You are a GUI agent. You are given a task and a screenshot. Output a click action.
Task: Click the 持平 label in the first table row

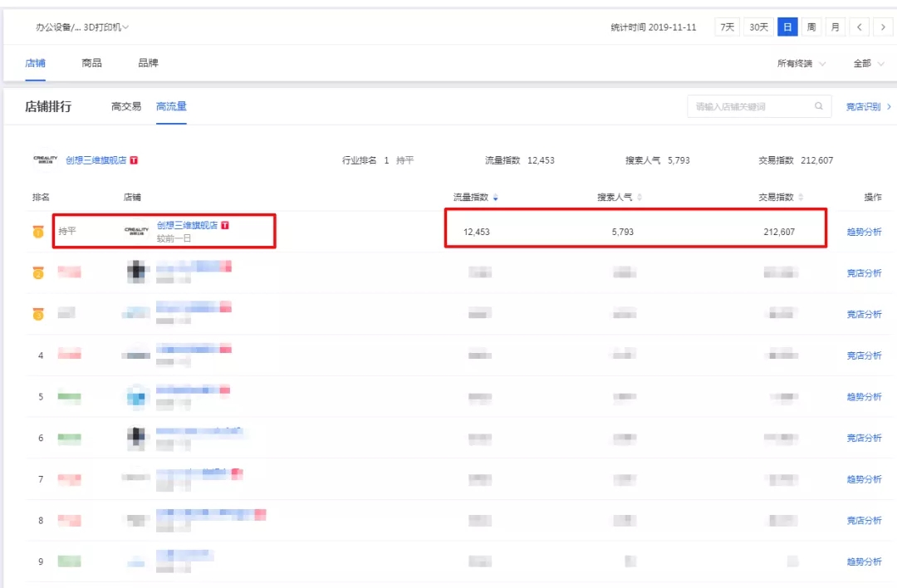pos(67,231)
